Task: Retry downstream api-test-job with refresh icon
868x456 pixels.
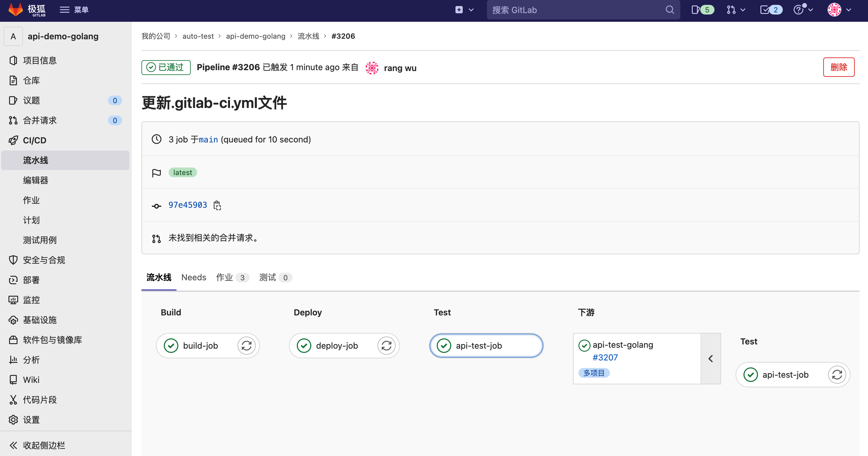Action: [837, 374]
